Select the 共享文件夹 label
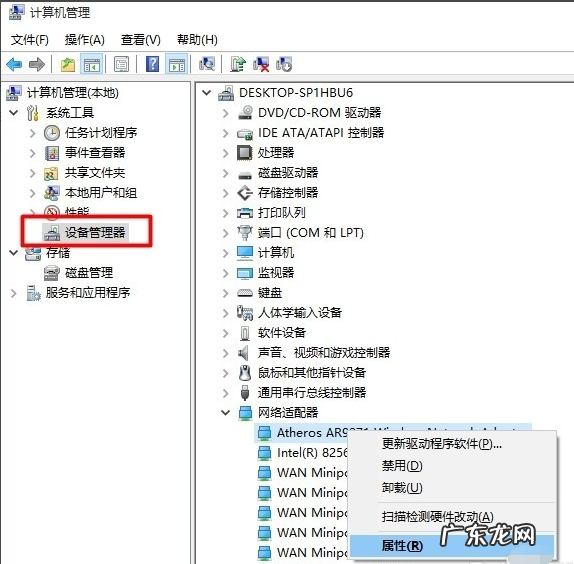Image resolution: width=574 pixels, height=564 pixels. coord(95,173)
